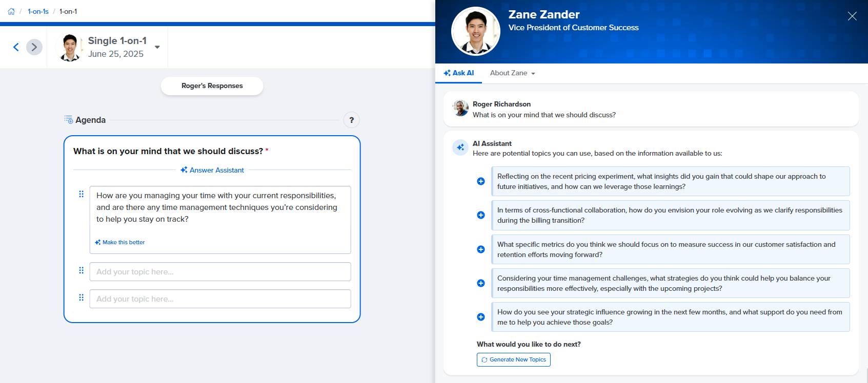The height and width of the screenshot is (383, 868).
Task: Switch to the Ask AI tab
Action: click(x=459, y=73)
